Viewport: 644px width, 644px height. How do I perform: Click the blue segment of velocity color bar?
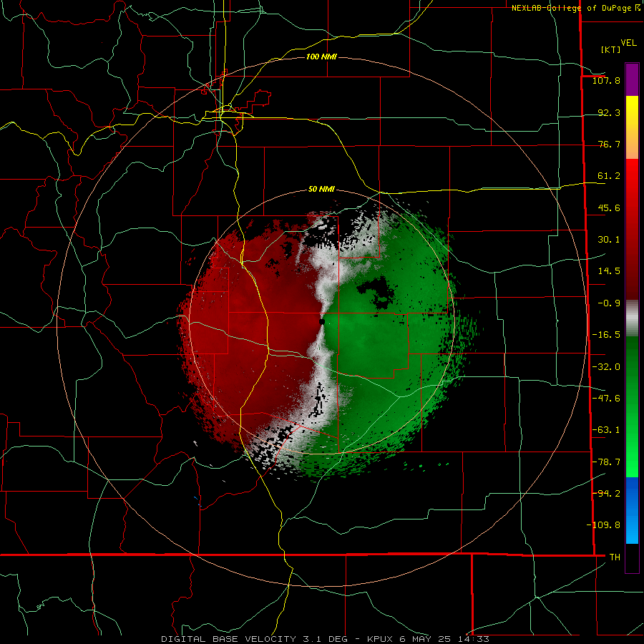click(632, 510)
